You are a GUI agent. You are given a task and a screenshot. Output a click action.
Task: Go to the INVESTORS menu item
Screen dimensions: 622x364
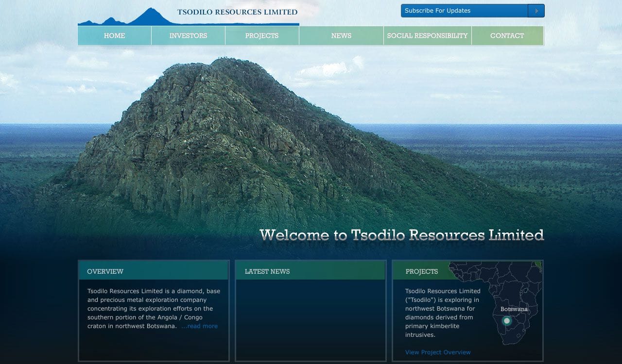[188, 36]
